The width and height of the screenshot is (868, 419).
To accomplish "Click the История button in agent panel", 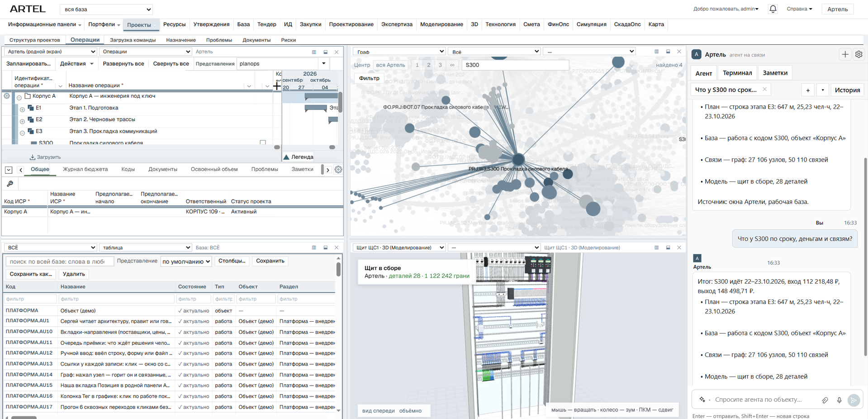I will click(x=847, y=90).
